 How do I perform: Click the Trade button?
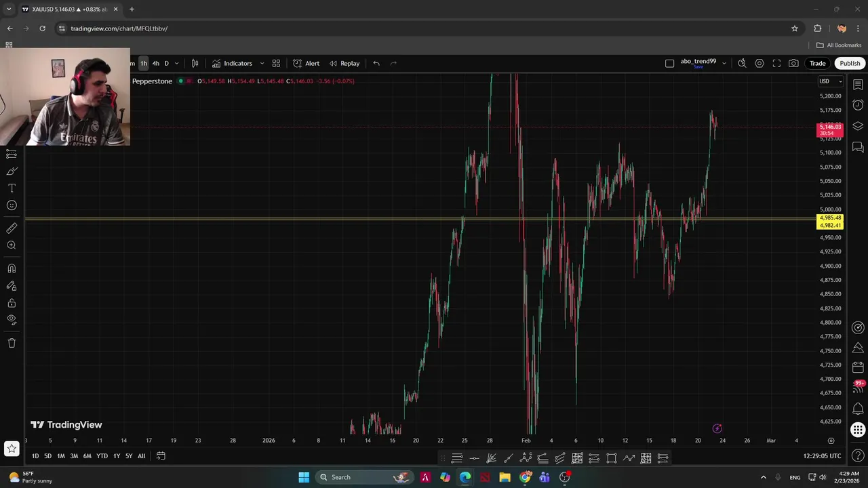[817, 63]
